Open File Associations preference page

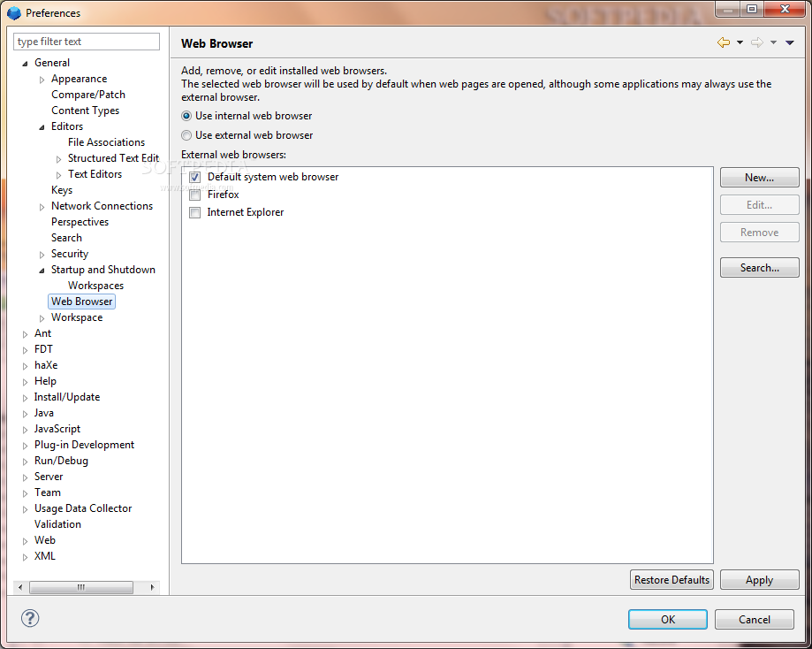point(106,142)
